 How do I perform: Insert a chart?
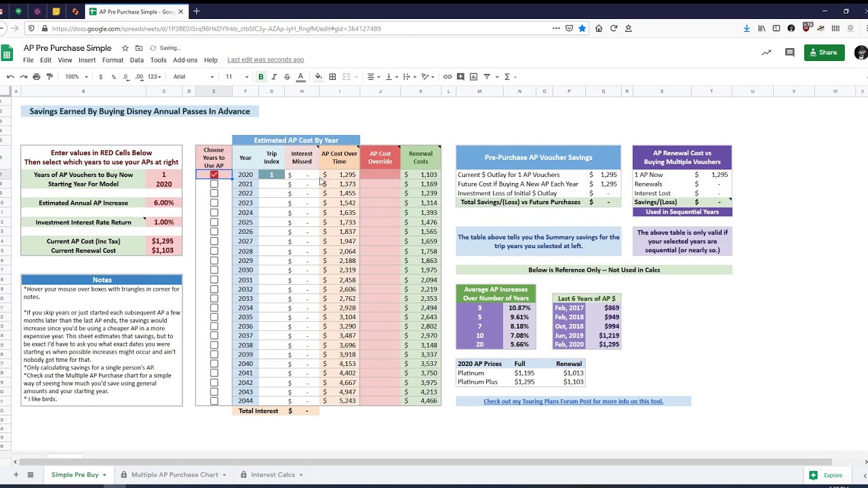pos(473,77)
